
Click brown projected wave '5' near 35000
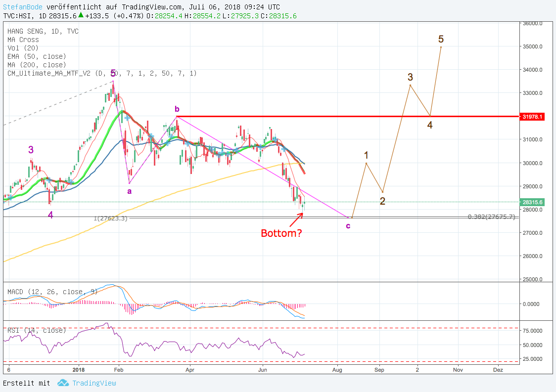point(441,39)
